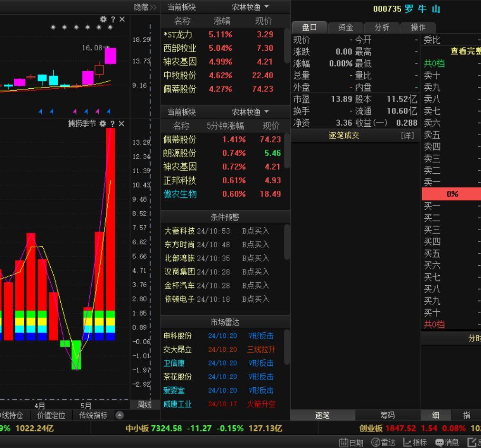Select the 筹码 bottom tab

[388, 415]
